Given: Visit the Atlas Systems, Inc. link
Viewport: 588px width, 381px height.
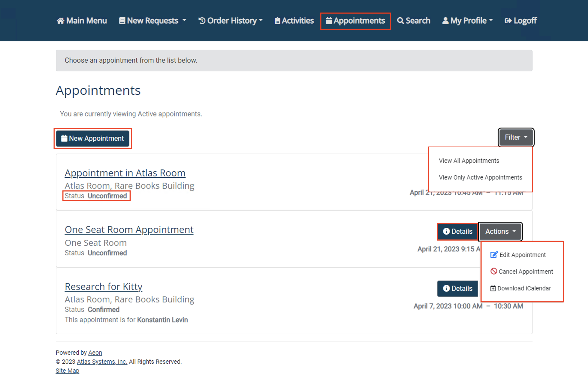Looking at the screenshot, I should (x=102, y=361).
